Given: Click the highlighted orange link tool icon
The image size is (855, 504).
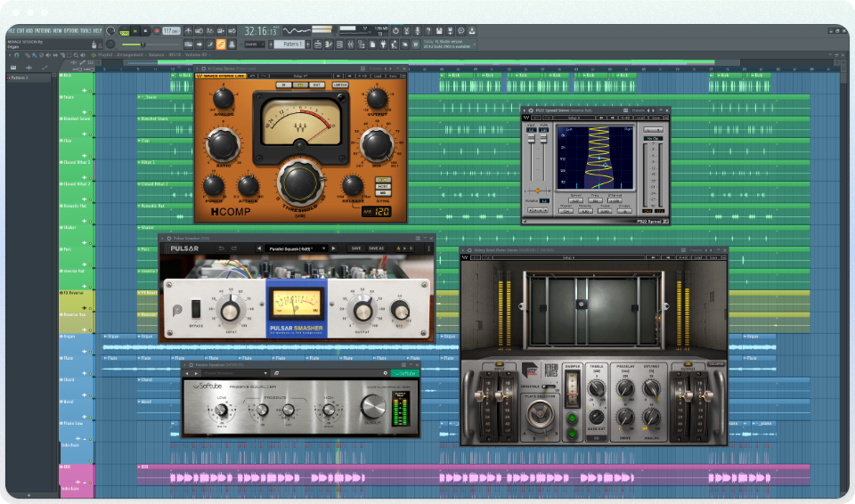Looking at the screenshot, I should (x=221, y=44).
